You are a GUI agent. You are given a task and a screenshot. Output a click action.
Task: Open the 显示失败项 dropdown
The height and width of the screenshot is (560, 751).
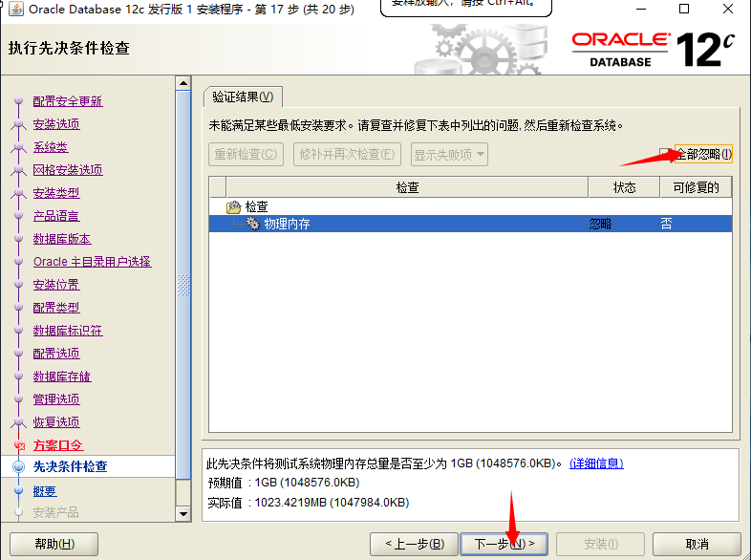[x=449, y=154]
